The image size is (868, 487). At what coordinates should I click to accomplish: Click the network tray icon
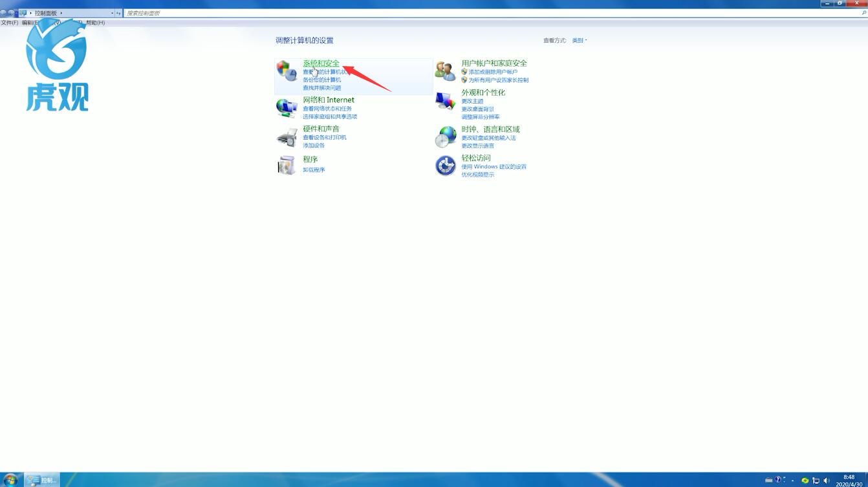816,481
